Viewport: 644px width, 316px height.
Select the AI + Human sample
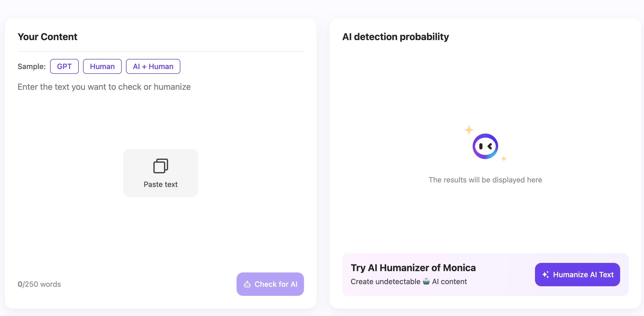[153, 66]
